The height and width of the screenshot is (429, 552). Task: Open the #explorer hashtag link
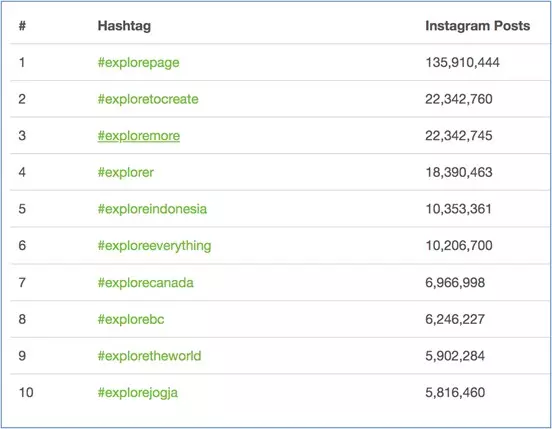tap(126, 172)
